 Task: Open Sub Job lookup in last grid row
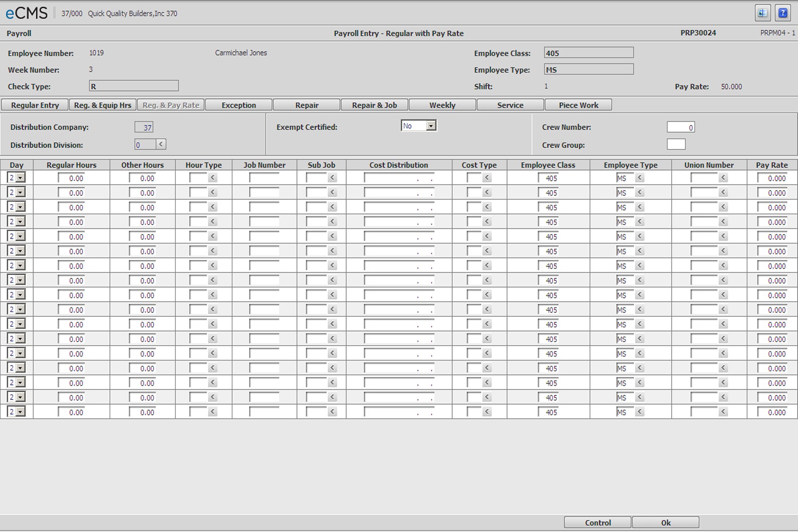[x=333, y=412]
